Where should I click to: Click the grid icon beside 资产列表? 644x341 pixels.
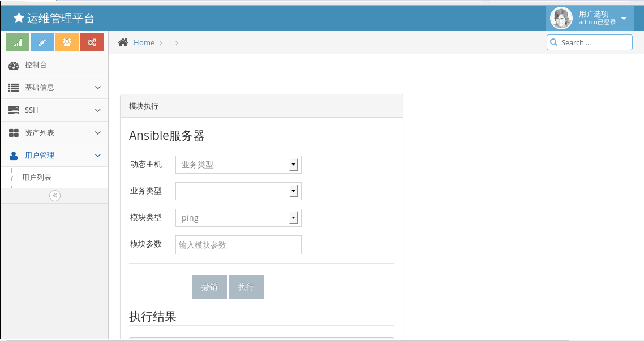coord(14,132)
